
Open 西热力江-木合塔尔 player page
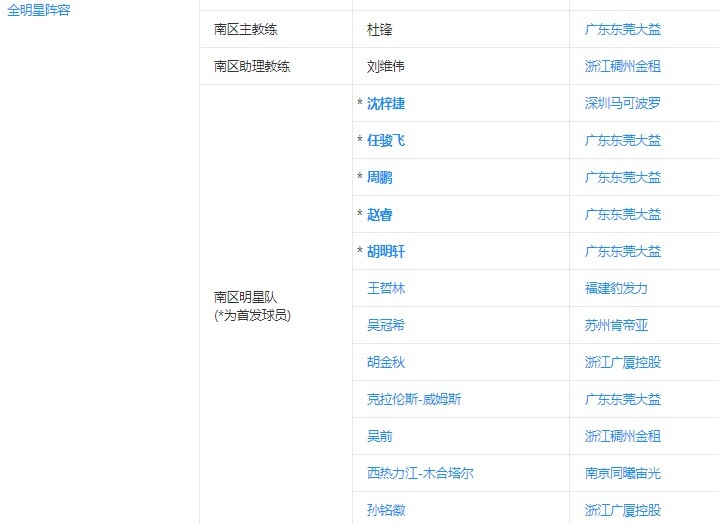click(420, 473)
